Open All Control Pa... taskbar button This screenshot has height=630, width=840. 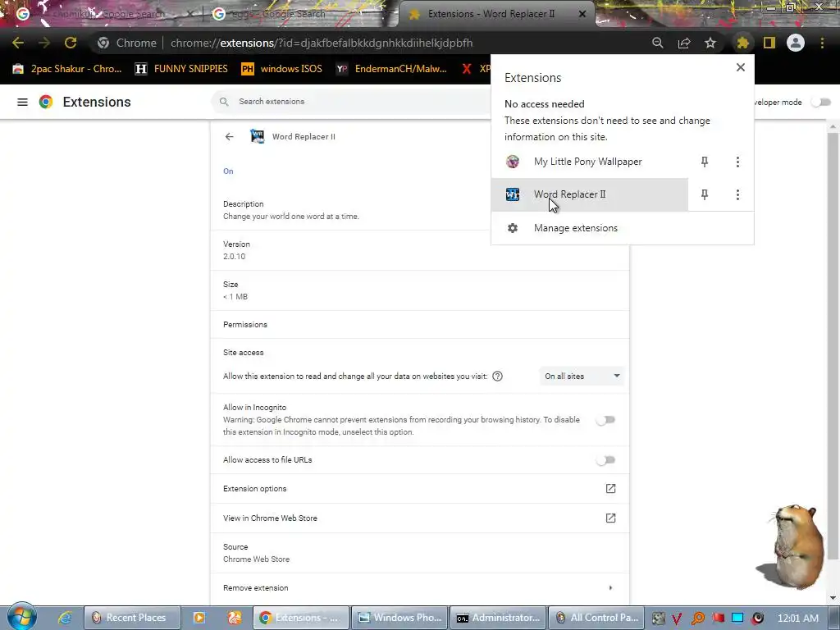[597, 618]
